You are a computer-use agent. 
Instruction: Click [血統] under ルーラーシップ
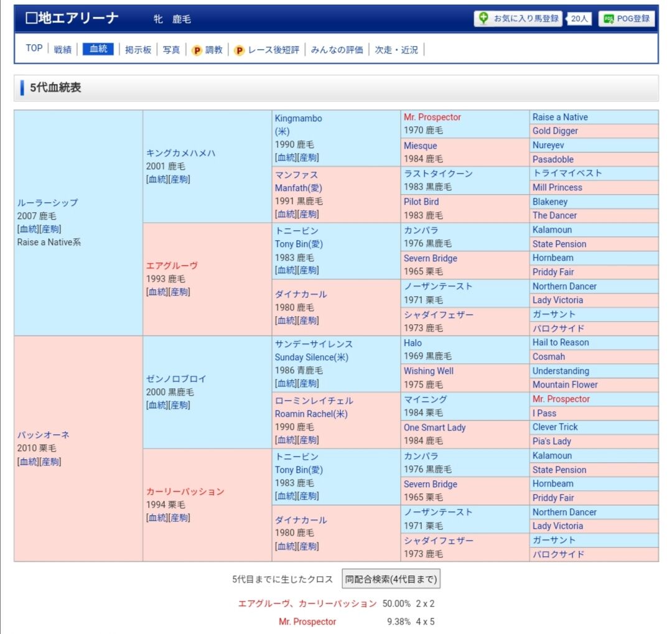click(x=28, y=229)
